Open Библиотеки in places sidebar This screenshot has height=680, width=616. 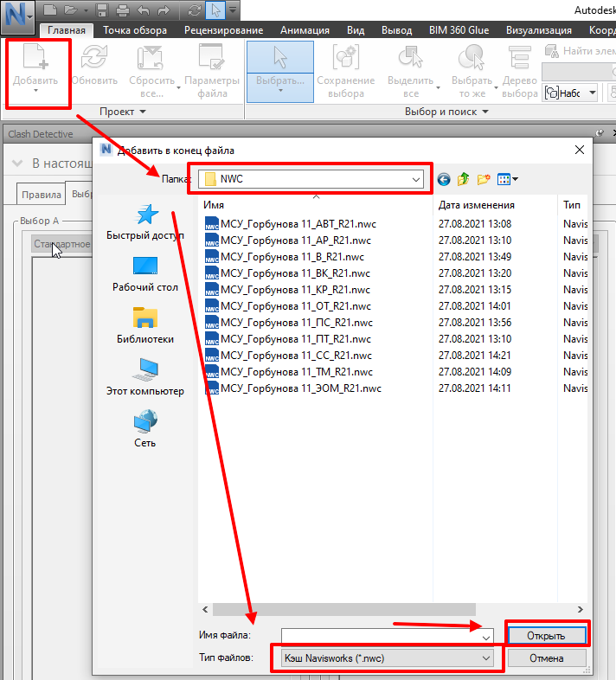coord(144,326)
